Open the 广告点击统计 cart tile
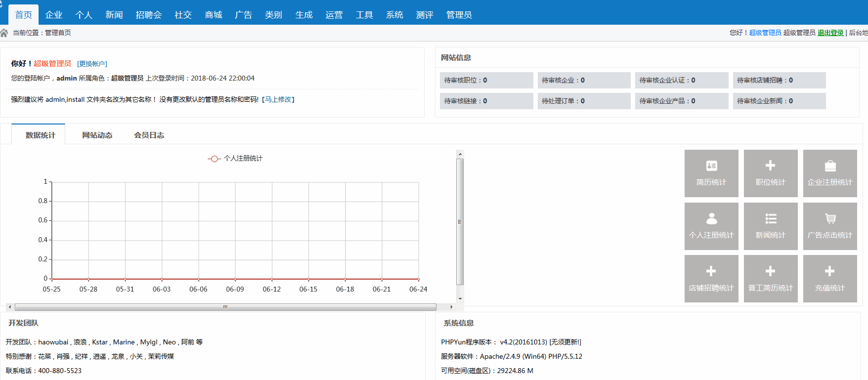 [829, 226]
